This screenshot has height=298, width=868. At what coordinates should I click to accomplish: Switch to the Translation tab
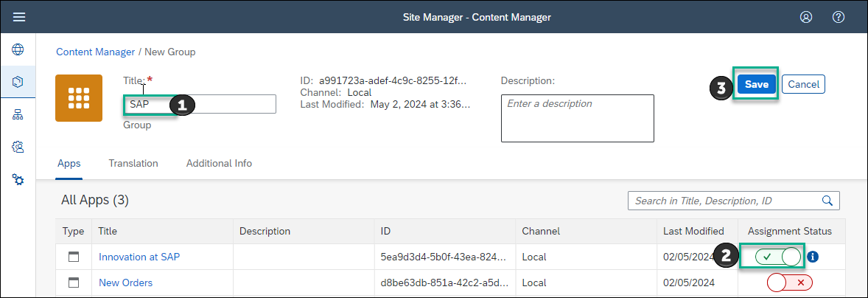pyautogui.click(x=133, y=164)
